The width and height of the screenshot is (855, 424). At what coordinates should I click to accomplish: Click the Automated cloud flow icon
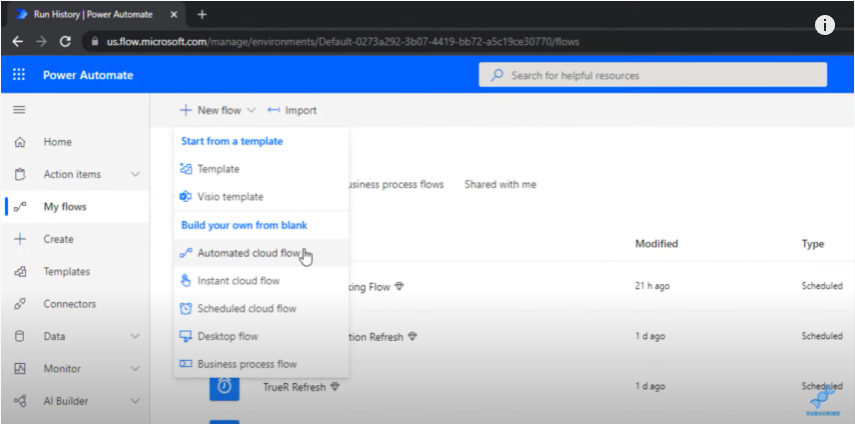186,253
